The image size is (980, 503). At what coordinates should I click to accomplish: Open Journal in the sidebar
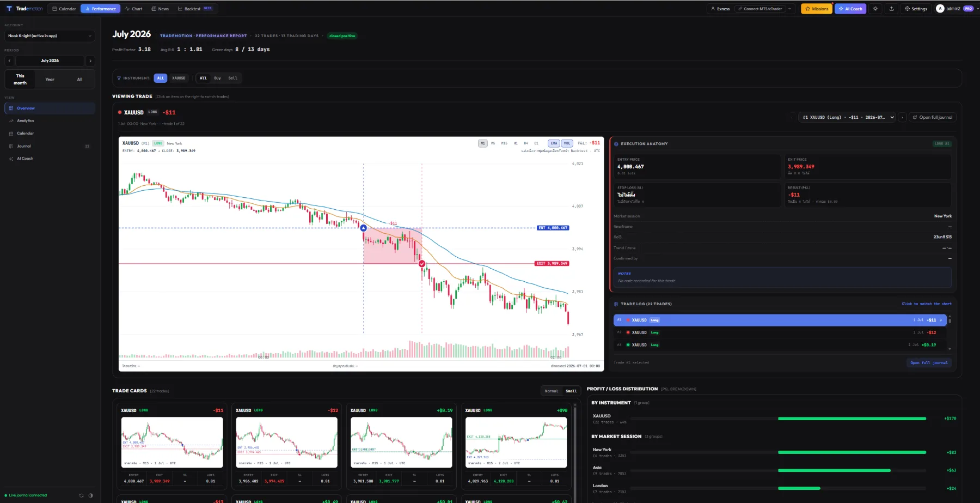point(50,146)
